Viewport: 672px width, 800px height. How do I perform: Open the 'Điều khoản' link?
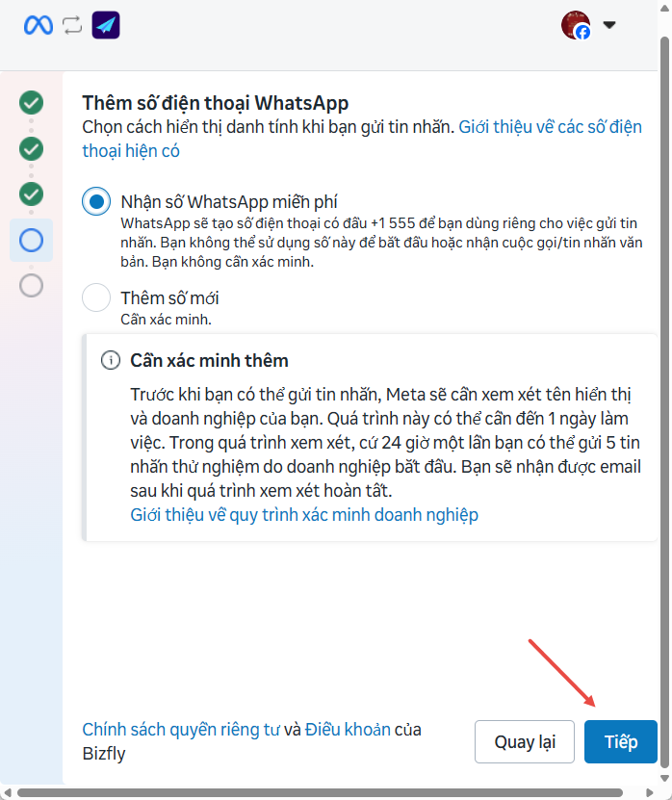click(348, 730)
